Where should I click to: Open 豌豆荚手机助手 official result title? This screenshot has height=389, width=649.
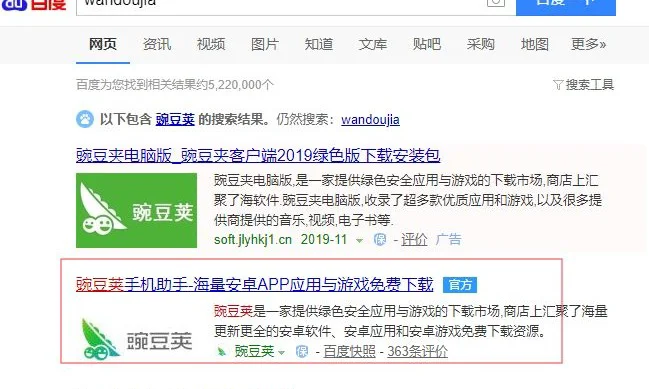tap(255, 285)
